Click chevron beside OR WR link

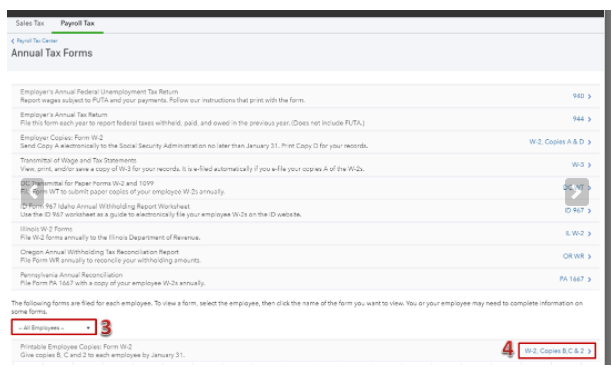coord(589,257)
